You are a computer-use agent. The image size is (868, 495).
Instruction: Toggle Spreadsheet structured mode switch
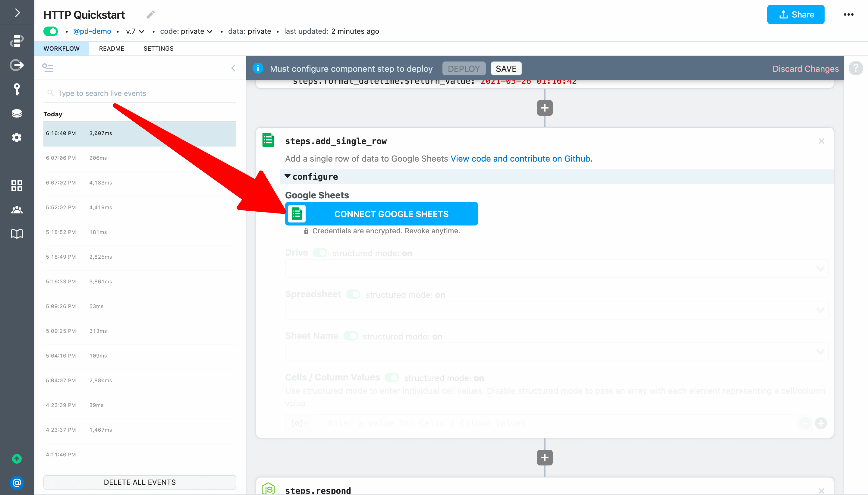(353, 295)
